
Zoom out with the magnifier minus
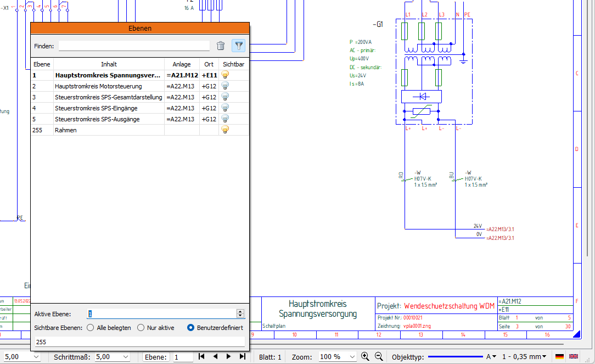pos(378,357)
